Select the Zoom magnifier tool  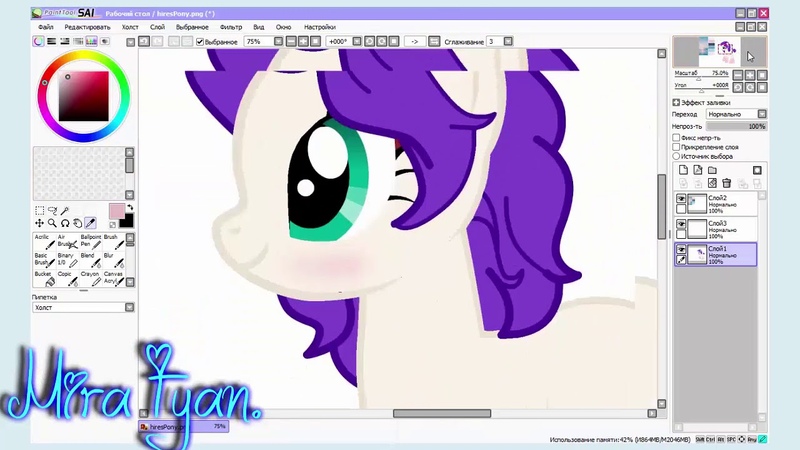pyautogui.click(x=52, y=223)
